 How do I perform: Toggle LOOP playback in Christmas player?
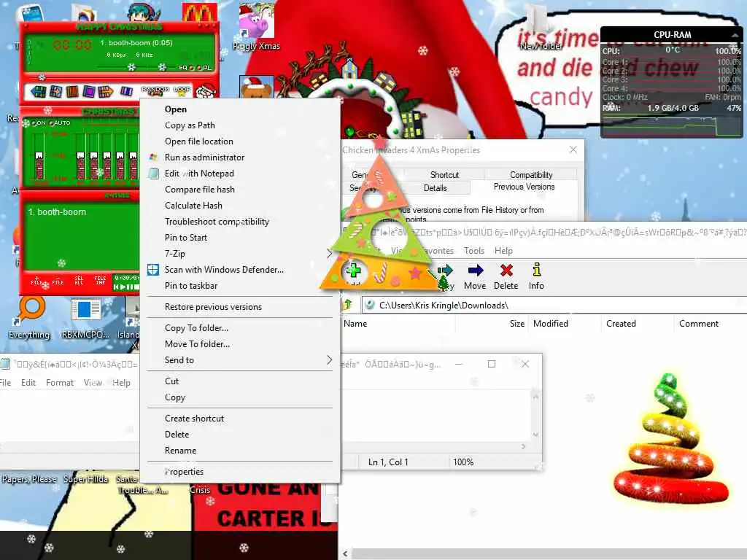(x=182, y=90)
